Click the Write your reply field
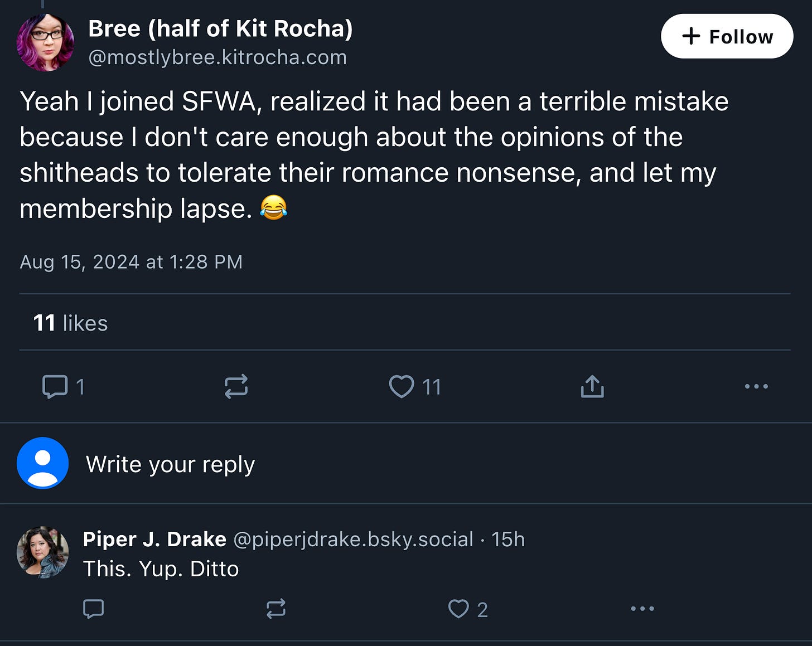 (170, 464)
